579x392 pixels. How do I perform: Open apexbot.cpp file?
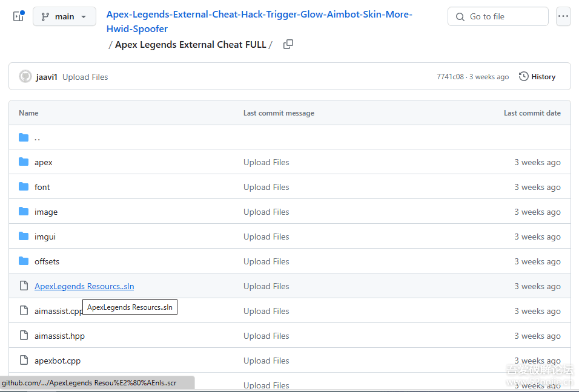point(58,361)
